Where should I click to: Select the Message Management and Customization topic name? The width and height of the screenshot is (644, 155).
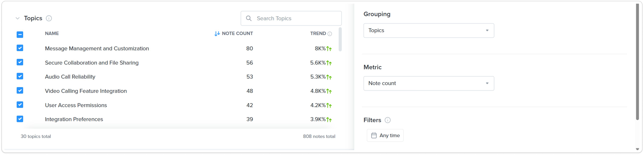[97, 48]
